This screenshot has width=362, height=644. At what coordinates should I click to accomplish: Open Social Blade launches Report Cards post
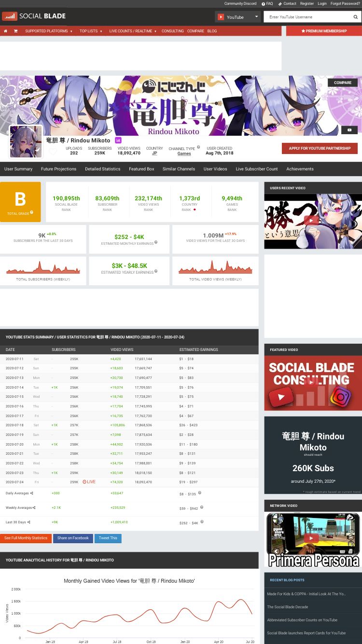[x=306, y=633]
